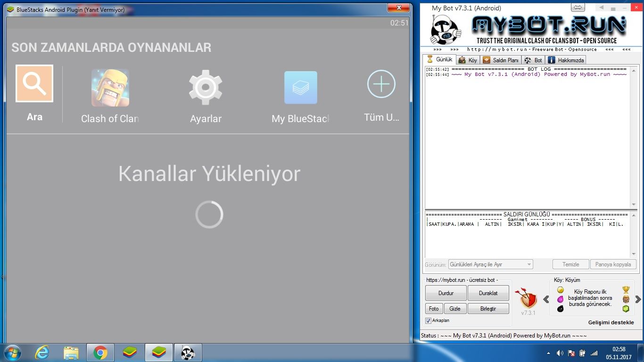Click the Duraklat button
Screen dimensions: 644x362
(488, 293)
